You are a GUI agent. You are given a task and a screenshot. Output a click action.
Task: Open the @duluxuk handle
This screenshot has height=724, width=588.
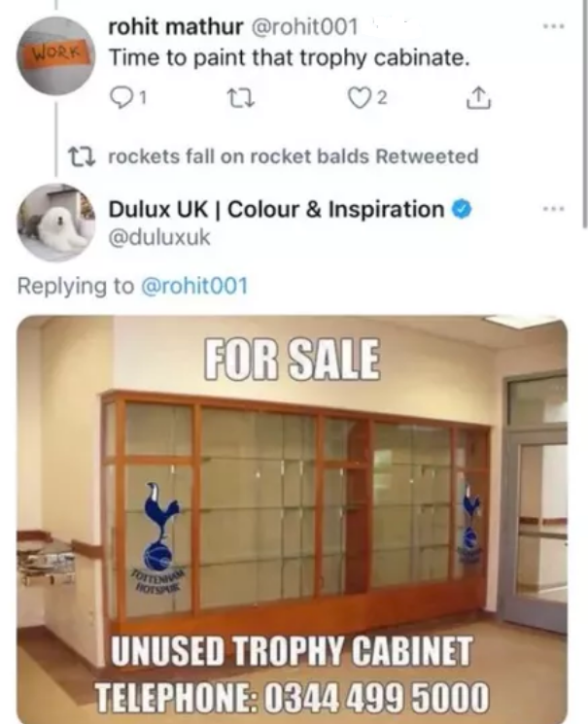[159, 237]
